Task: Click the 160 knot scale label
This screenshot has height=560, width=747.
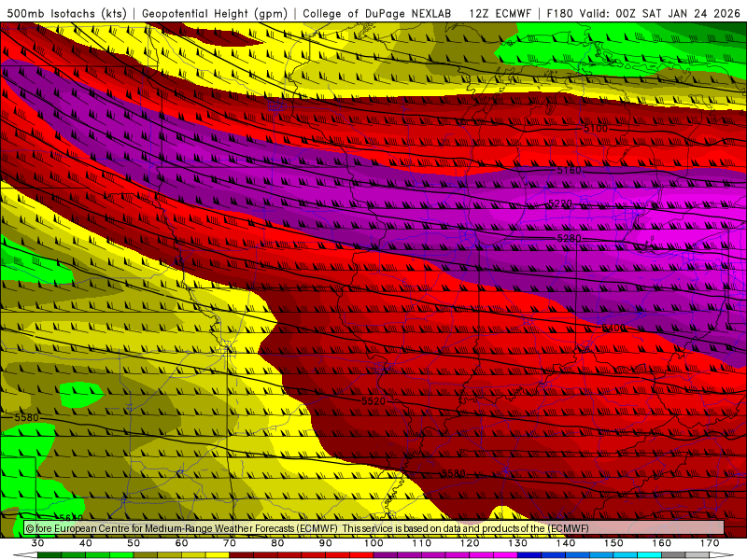Action: pyautogui.click(x=662, y=543)
